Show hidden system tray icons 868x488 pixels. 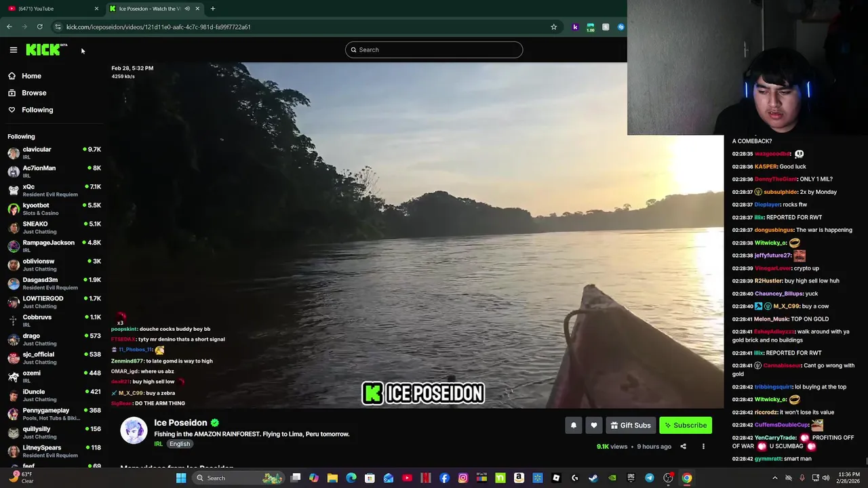[775, 478]
